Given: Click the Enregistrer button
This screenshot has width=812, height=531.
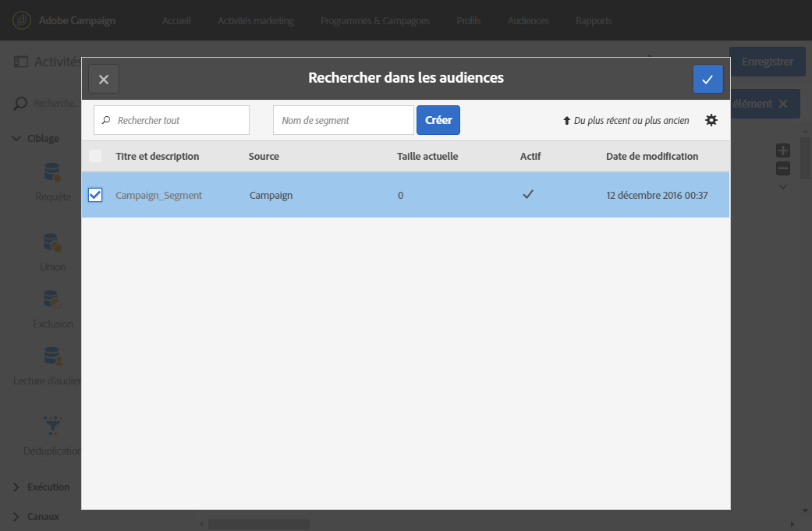Looking at the screenshot, I should pyautogui.click(x=768, y=62).
